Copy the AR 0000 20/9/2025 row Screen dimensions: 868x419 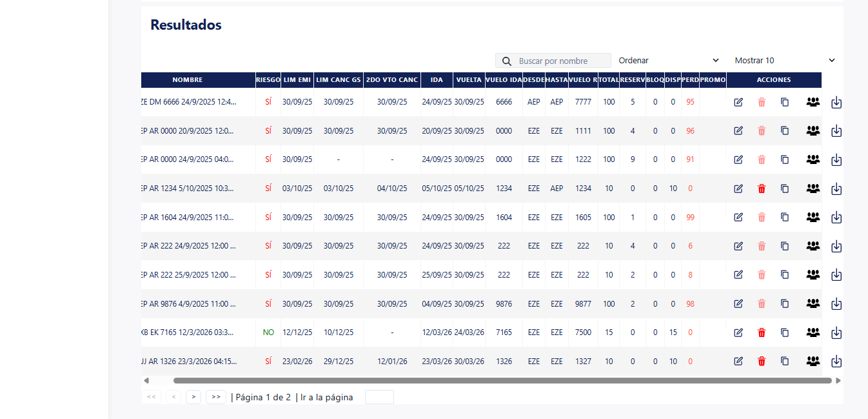785,130
